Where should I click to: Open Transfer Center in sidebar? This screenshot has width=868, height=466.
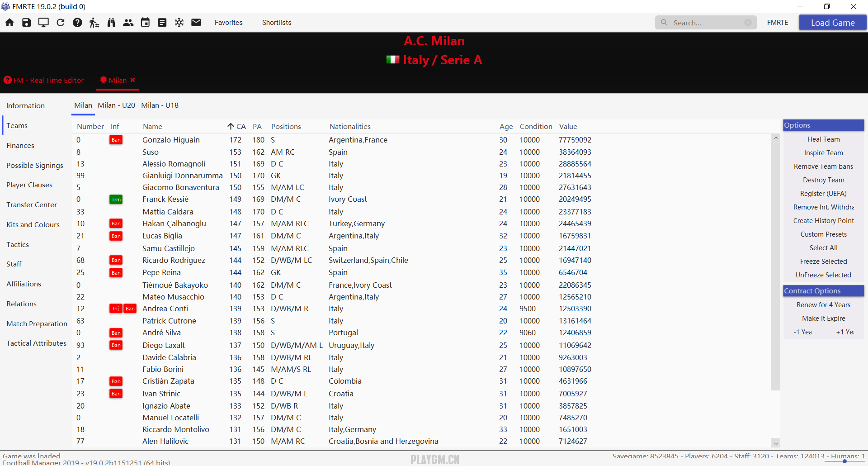(x=32, y=204)
